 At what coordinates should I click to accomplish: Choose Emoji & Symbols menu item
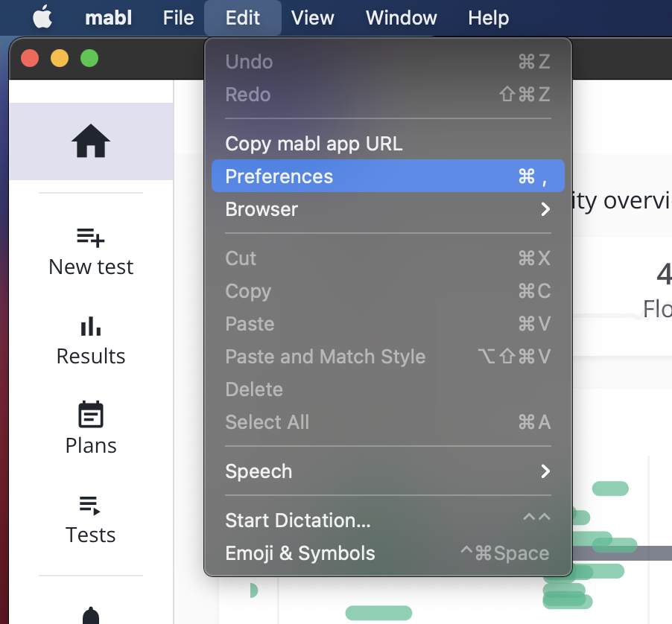pyautogui.click(x=388, y=553)
